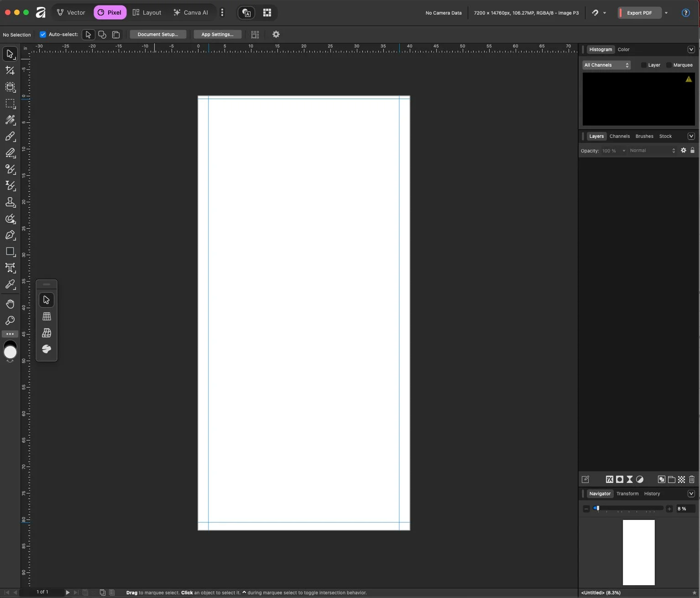Toggle the Auto-select checkbox
The width and height of the screenshot is (700, 598).
[42, 34]
